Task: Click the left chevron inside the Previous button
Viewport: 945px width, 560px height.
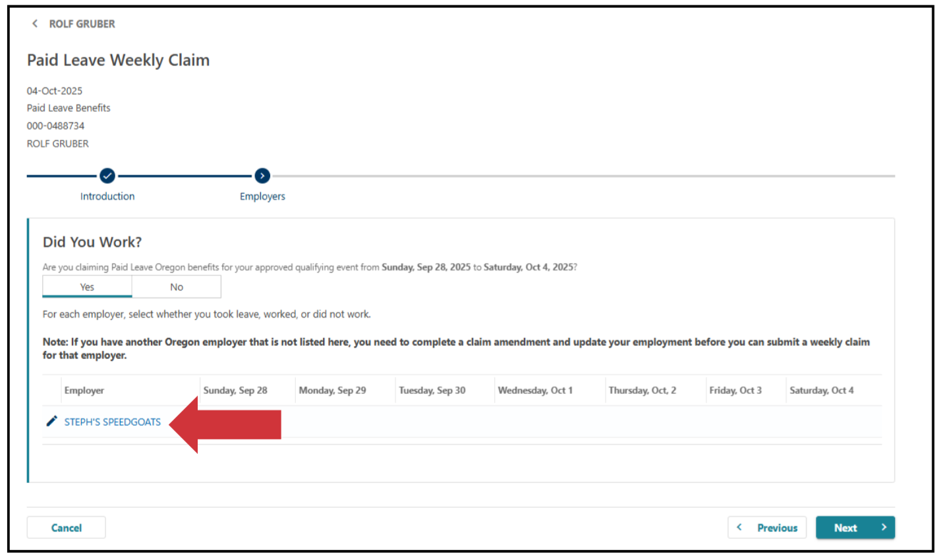Action: [x=739, y=527]
